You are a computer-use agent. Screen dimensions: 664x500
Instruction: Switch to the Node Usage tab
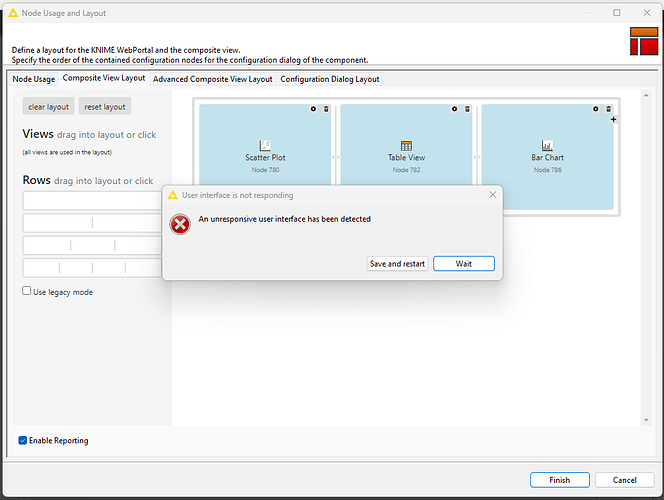(33, 79)
